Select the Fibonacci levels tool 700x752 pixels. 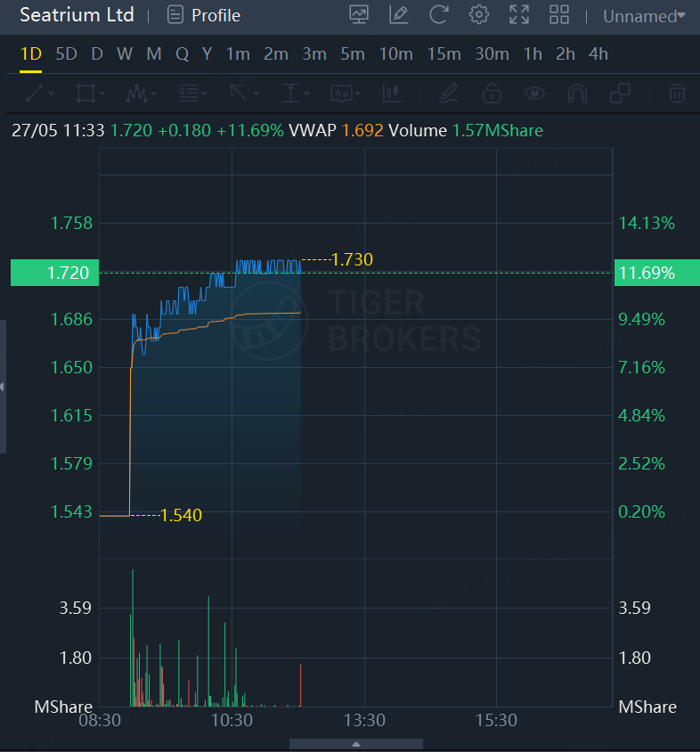point(188,93)
